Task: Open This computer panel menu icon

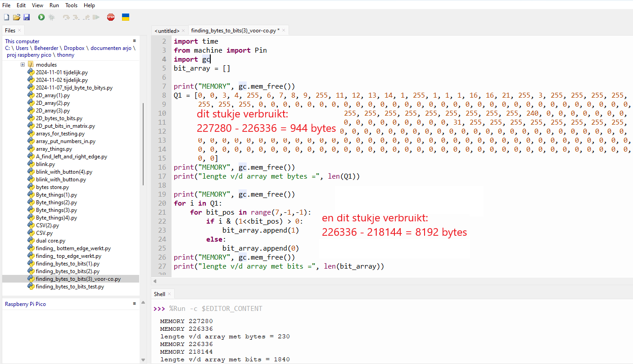Action: tap(134, 40)
